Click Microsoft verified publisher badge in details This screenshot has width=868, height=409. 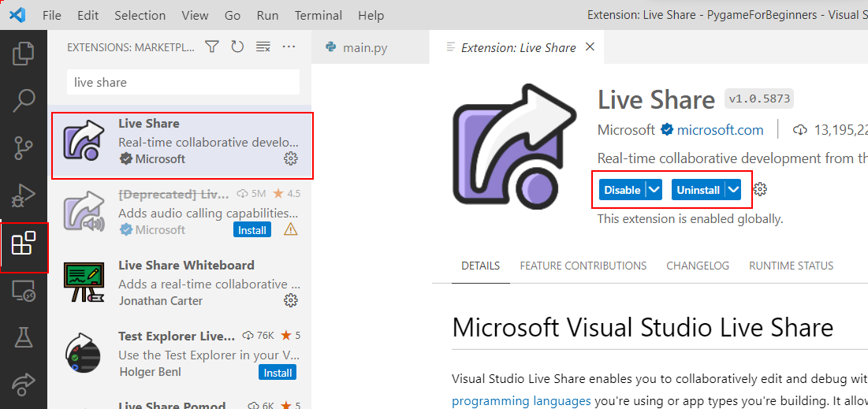coord(667,131)
